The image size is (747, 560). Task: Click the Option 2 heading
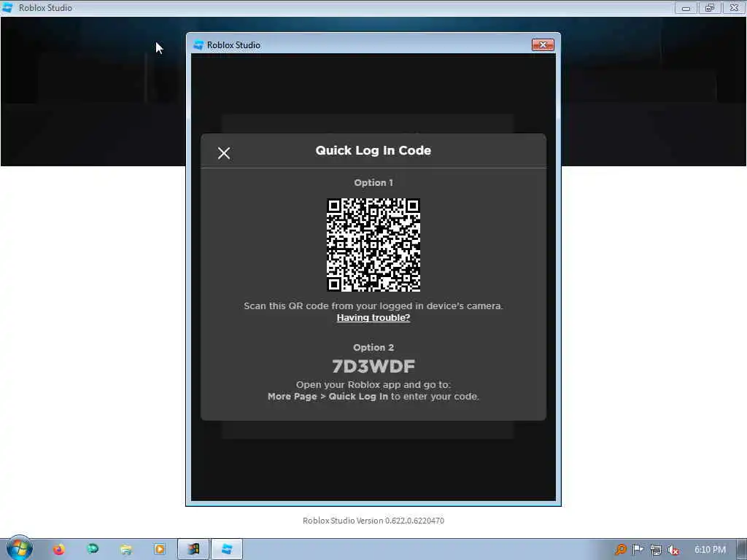[x=373, y=348]
